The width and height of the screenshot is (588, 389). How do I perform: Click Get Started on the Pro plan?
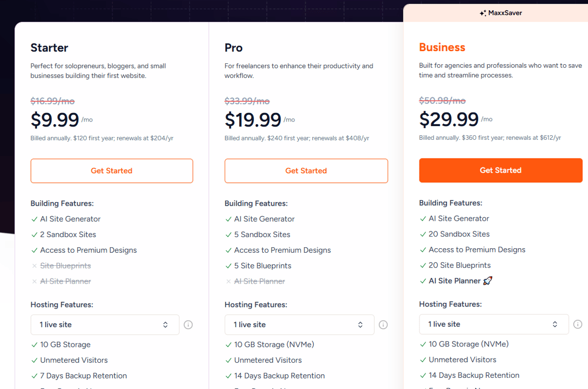(306, 171)
